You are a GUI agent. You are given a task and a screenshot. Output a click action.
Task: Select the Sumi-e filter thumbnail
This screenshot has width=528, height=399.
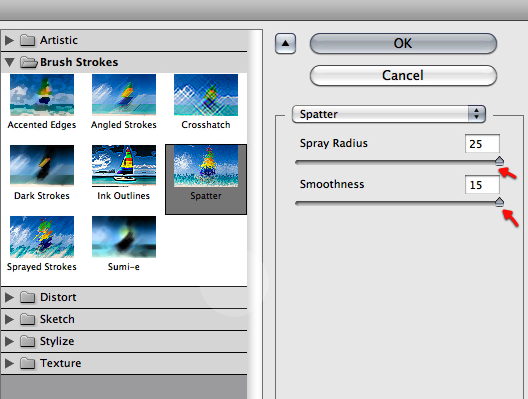[124, 237]
